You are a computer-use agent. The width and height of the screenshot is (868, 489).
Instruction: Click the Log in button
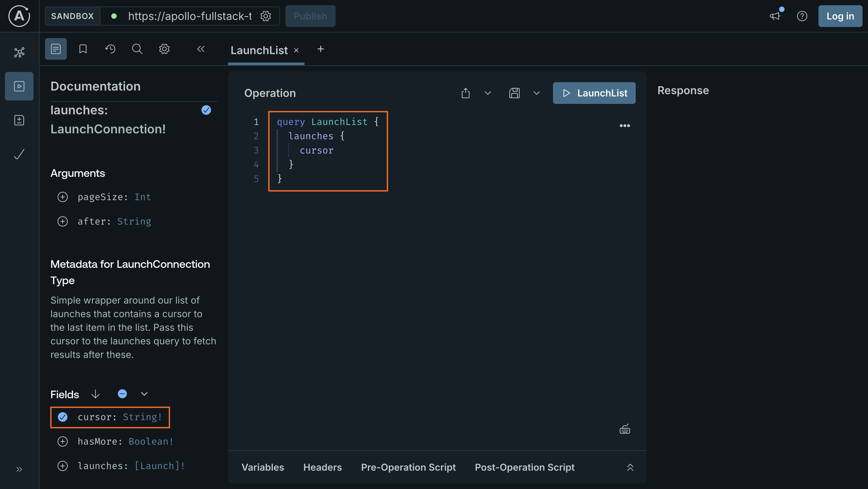pos(840,16)
